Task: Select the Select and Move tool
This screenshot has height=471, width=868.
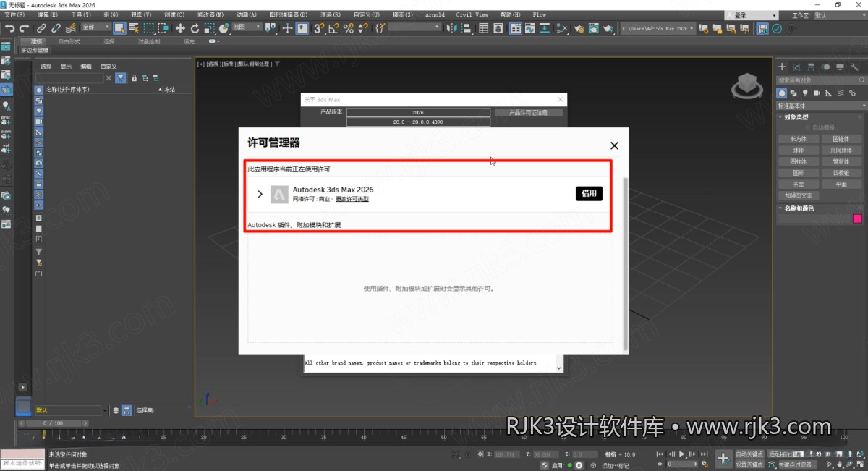Action: pyautogui.click(x=180, y=28)
